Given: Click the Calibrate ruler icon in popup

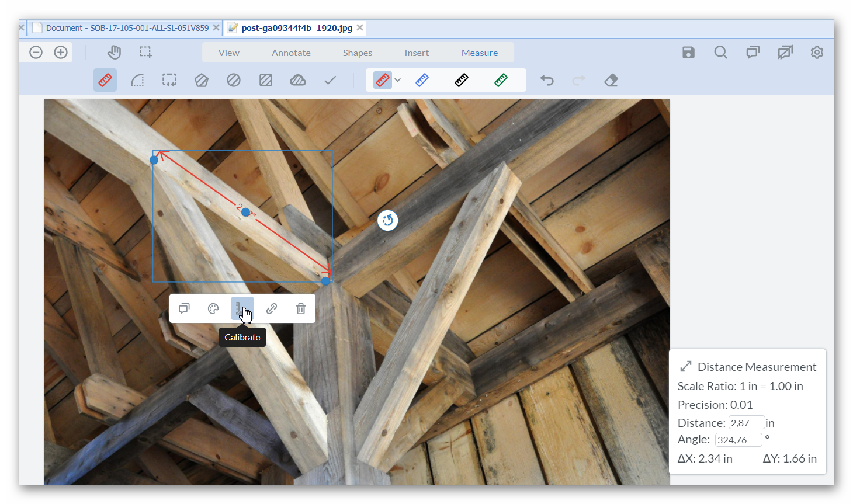Looking at the screenshot, I should coord(242,308).
